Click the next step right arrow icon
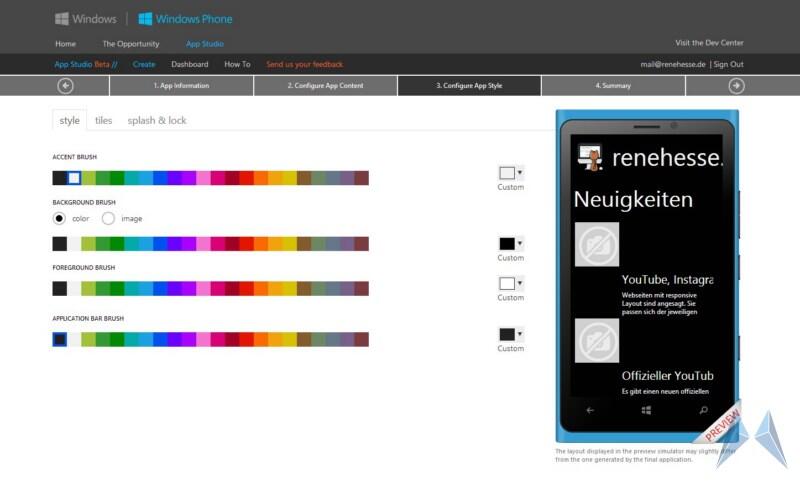The width and height of the screenshot is (800, 481). pyautogui.click(x=736, y=86)
